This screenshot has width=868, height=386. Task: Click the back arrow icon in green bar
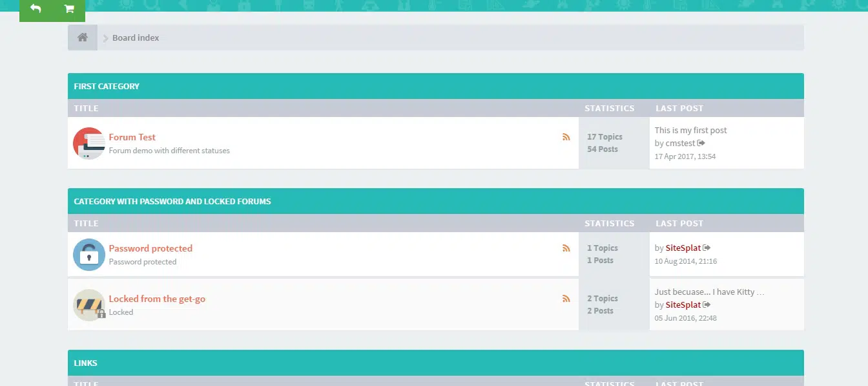(x=36, y=9)
